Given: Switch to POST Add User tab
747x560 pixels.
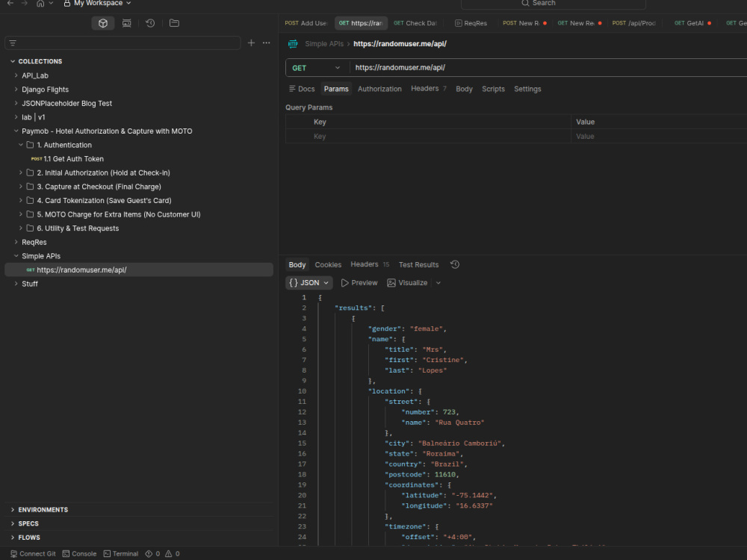Looking at the screenshot, I should coord(306,23).
